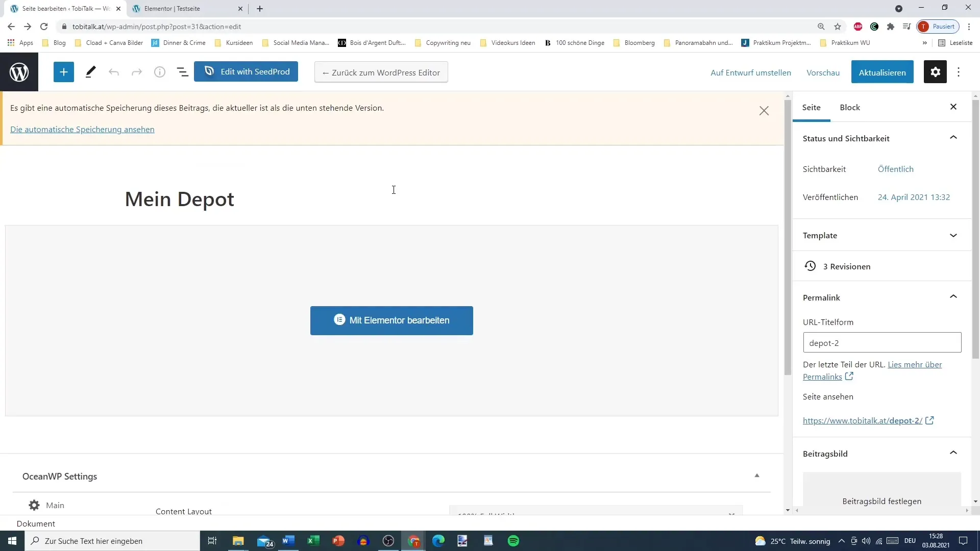Viewport: 980px width, 551px height.
Task: Switch to the Elementor Testseite browser tab
Action: 187,9
